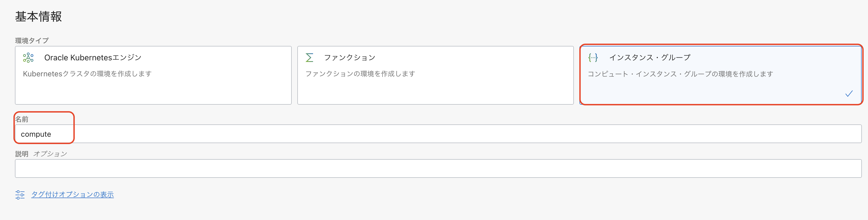
Task: Click Kubernetesクラスタの環境を作成します description
Action: (x=87, y=74)
